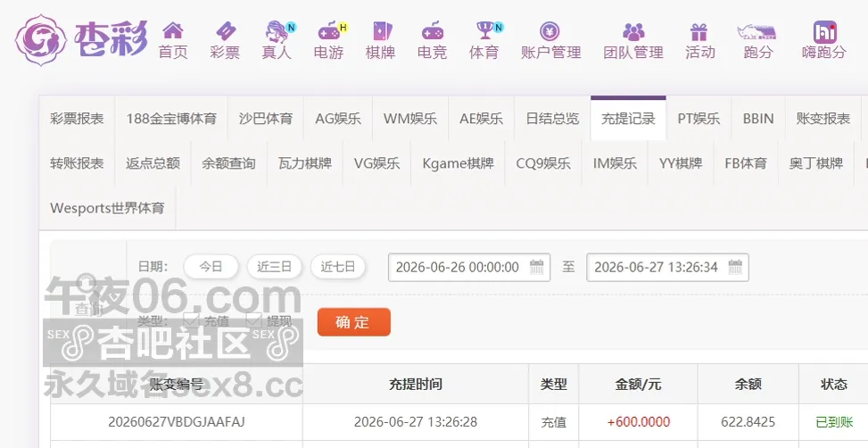Open the 账户管理 yen coin icon

point(550,31)
